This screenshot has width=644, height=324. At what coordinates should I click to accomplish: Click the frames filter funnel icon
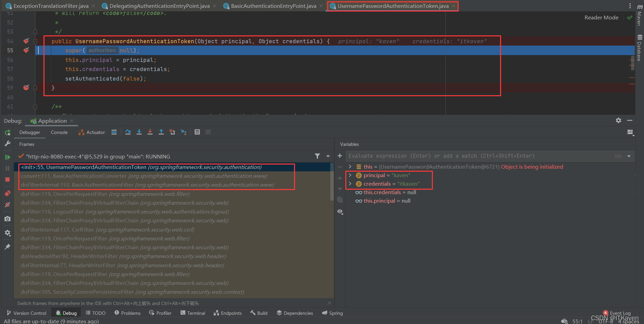tap(317, 156)
